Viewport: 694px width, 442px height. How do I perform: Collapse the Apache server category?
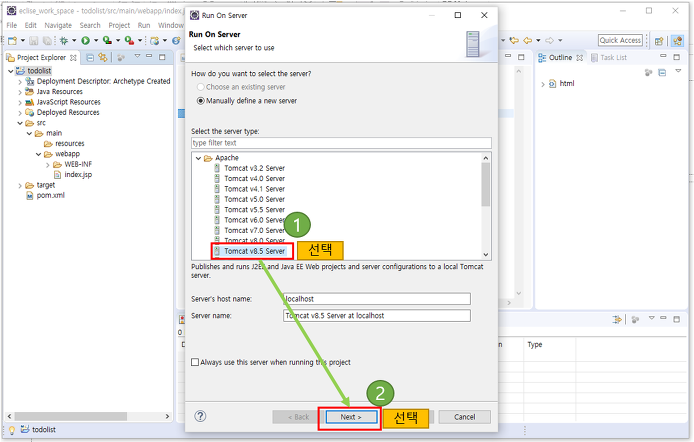point(198,158)
